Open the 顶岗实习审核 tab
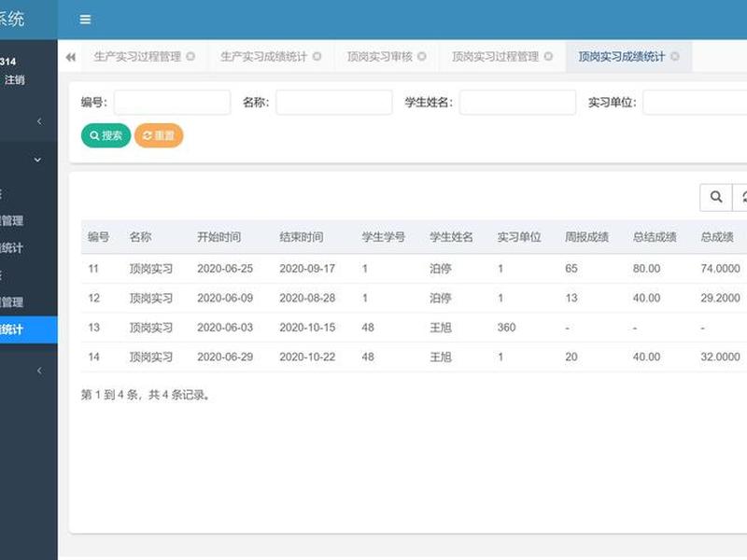Image resolution: width=747 pixels, height=560 pixels. pyautogui.click(x=380, y=57)
